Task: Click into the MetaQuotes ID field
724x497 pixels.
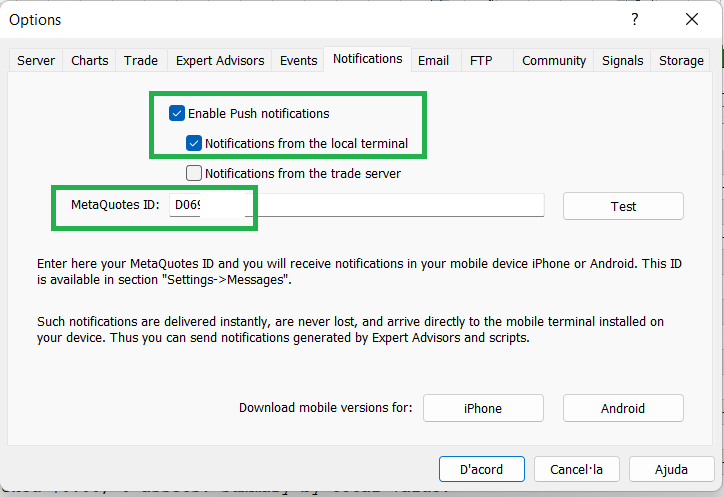Action: point(357,205)
